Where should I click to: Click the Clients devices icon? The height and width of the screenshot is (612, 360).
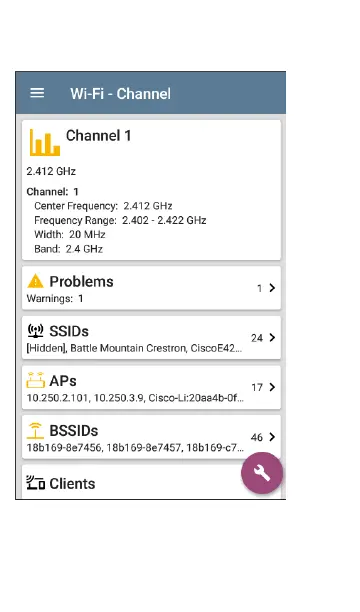click(x=36, y=483)
